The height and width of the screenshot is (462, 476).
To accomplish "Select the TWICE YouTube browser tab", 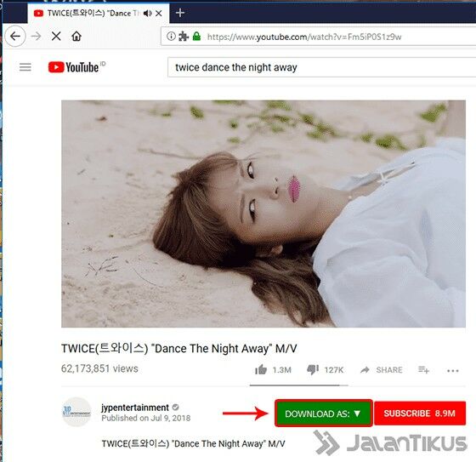I will coord(99,14).
